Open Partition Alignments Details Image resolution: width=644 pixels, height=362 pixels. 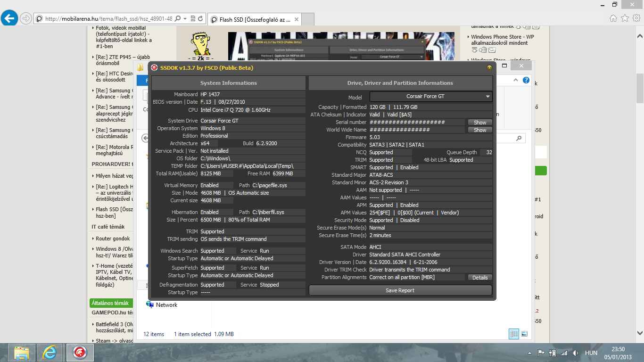click(480, 278)
